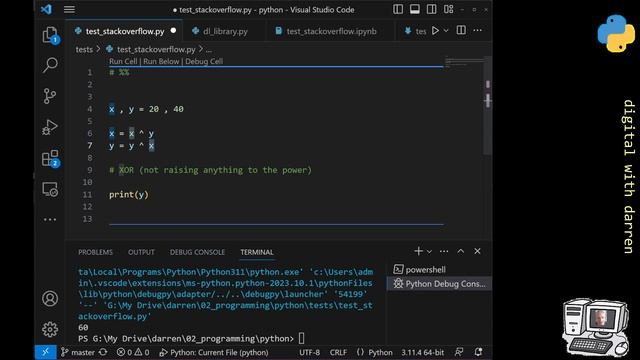Open the remote window indicator in the status bar

(x=45, y=352)
